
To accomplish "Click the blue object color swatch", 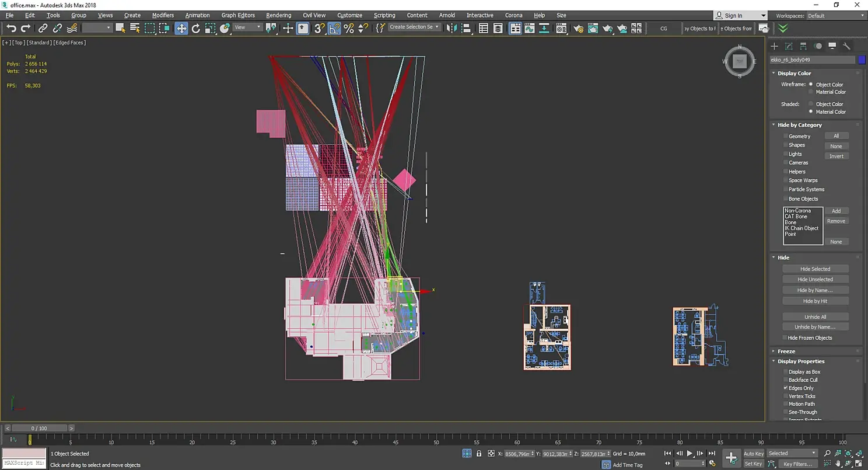I will click(862, 60).
